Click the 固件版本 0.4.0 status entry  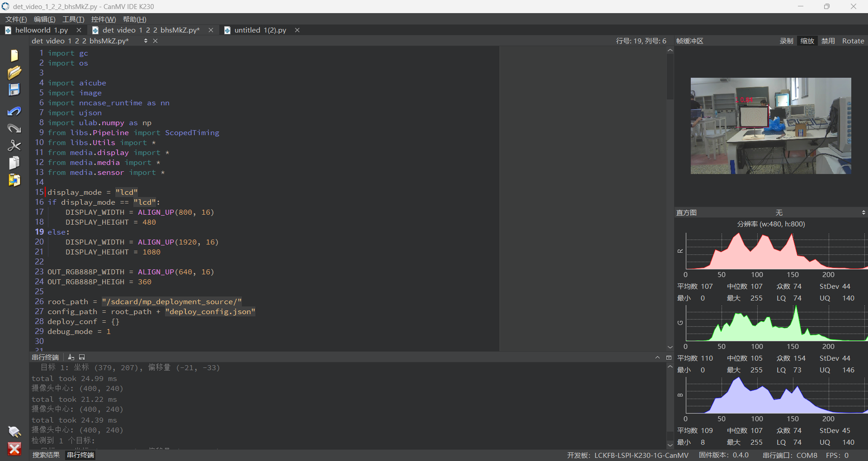[x=723, y=455]
